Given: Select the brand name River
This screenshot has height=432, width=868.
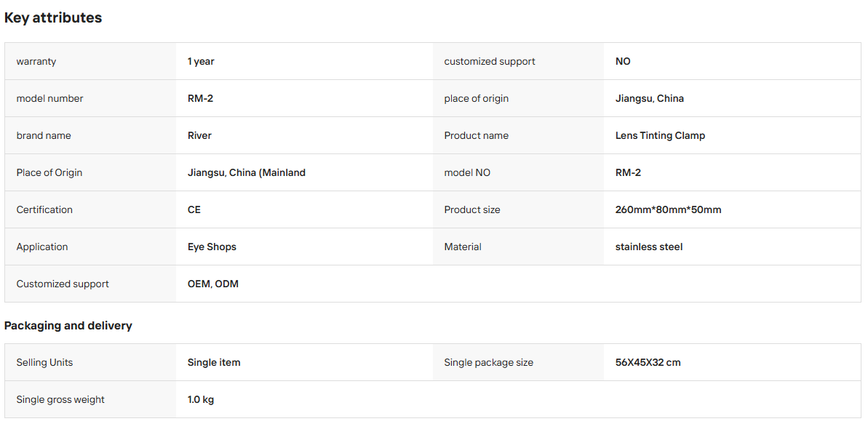Looking at the screenshot, I should click(x=199, y=135).
